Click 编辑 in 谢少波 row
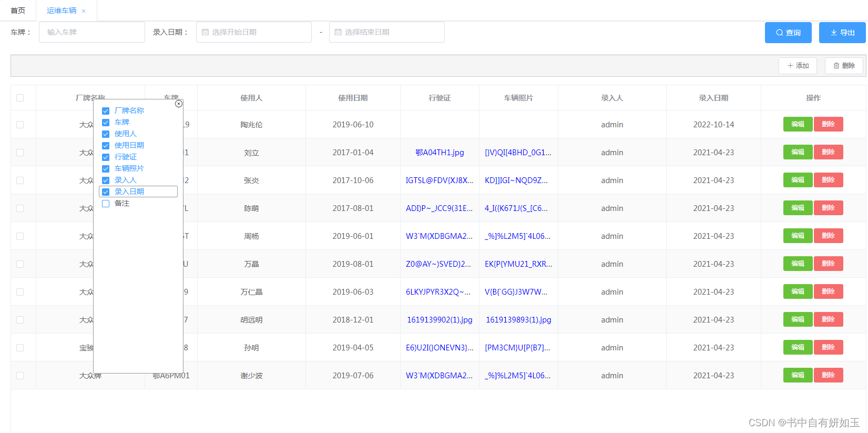 click(x=798, y=375)
